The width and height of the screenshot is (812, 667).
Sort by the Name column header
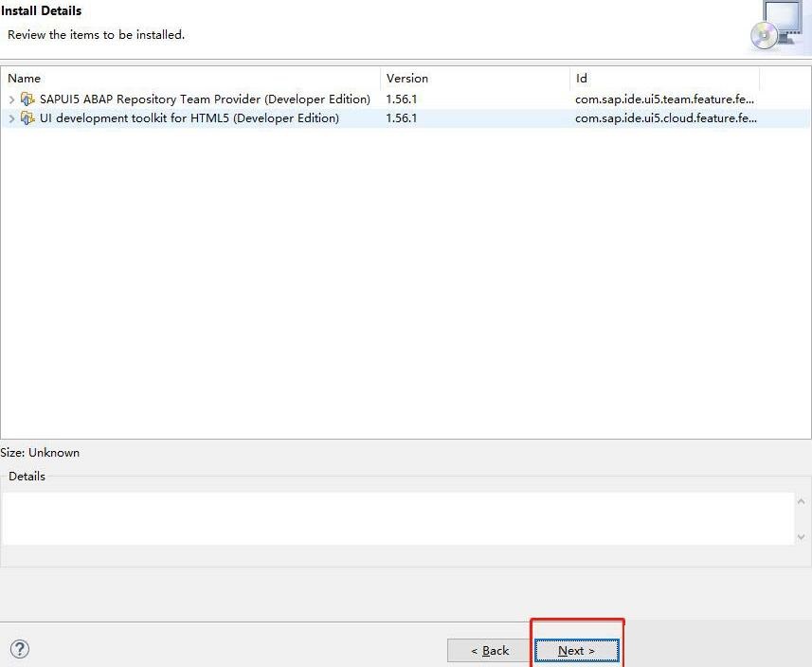(x=189, y=79)
